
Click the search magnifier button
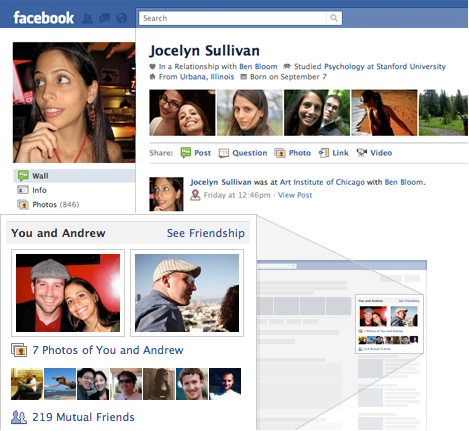pos(334,18)
